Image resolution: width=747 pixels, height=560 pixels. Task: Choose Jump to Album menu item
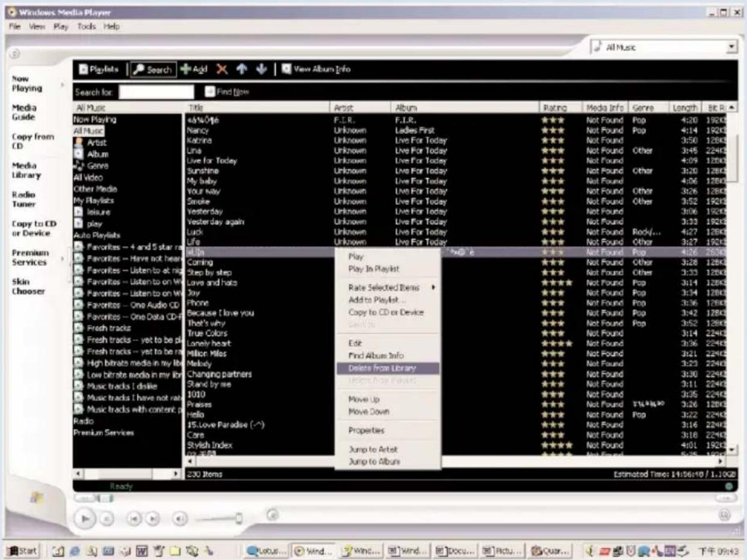(388, 461)
